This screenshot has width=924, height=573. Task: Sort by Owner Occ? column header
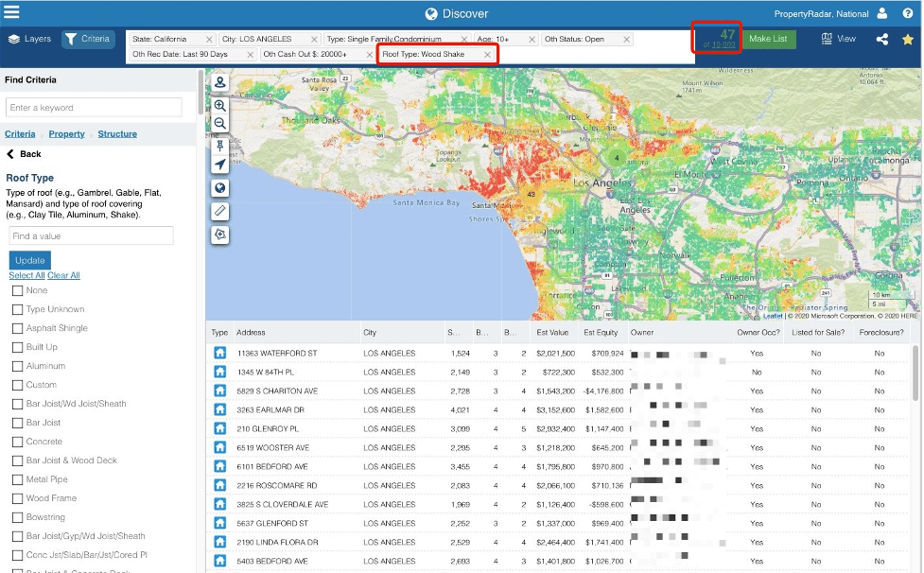pyautogui.click(x=758, y=332)
